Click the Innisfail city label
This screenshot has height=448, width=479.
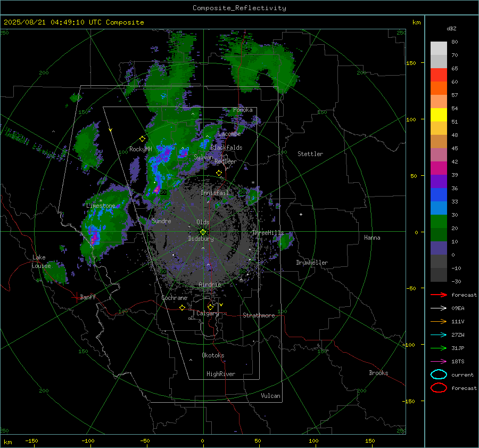tap(215, 193)
